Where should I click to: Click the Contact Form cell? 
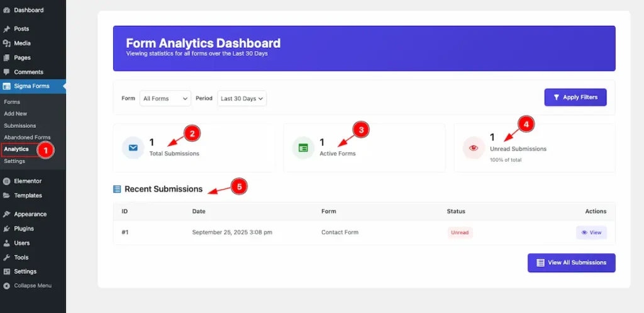tap(340, 232)
